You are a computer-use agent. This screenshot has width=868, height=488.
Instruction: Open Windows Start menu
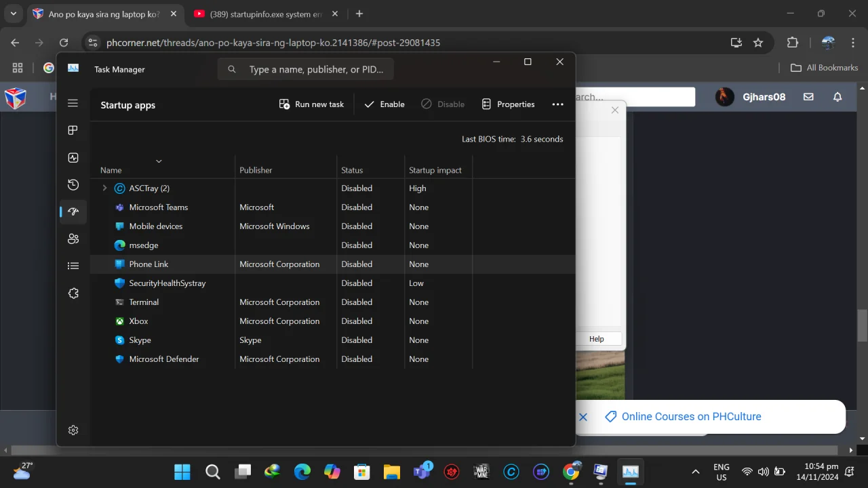click(182, 472)
